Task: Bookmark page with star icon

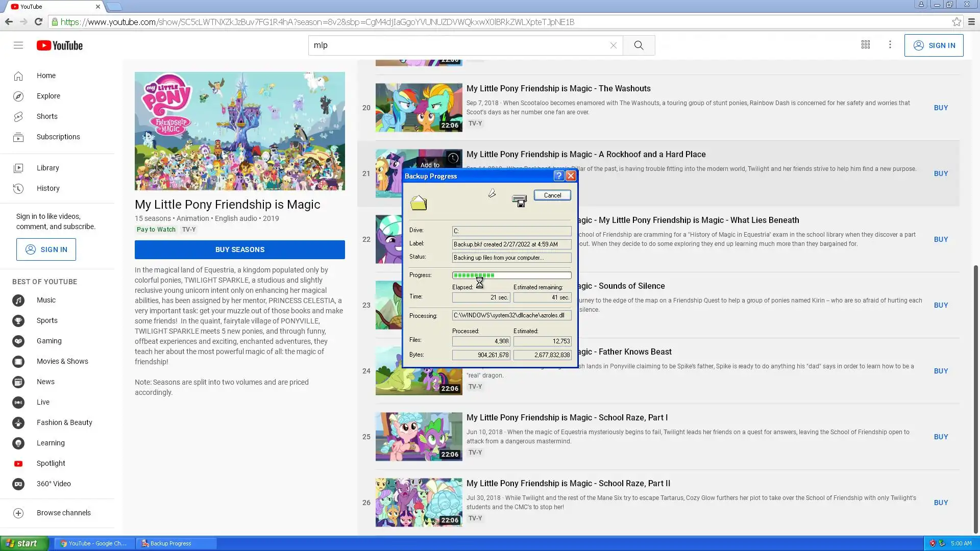Action: pos(957,22)
